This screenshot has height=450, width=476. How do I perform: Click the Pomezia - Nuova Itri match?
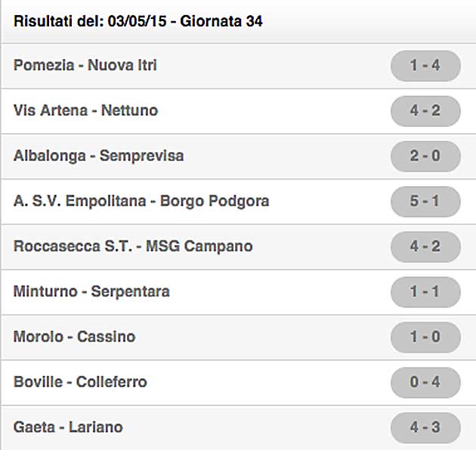85,66
